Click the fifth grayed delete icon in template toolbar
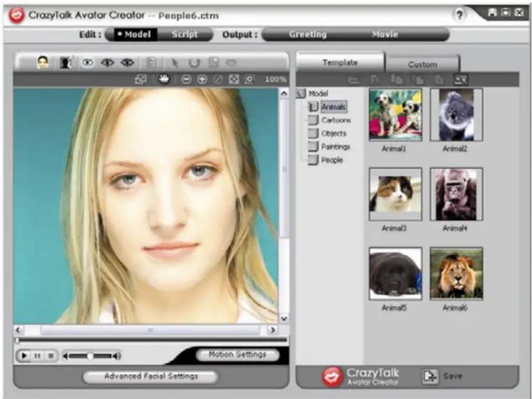532x399 pixels. 439,80
